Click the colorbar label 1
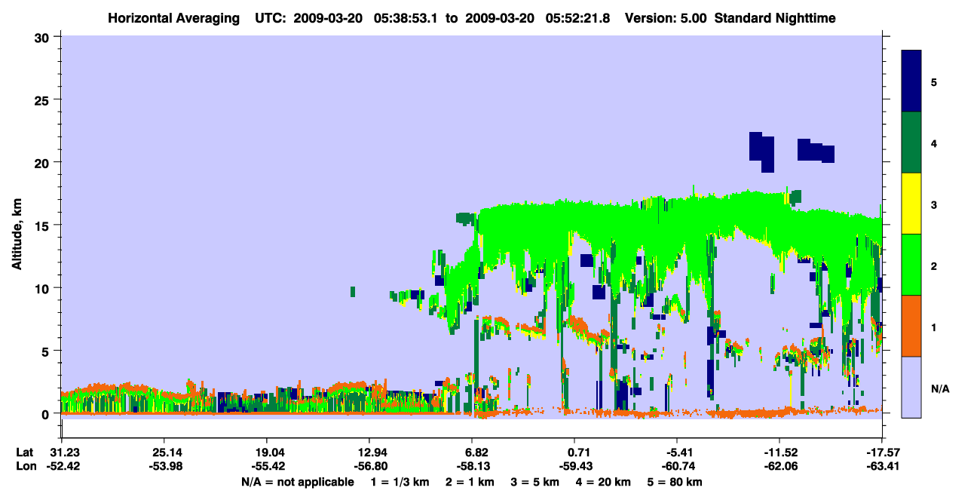This screenshot has height=503, width=980. tap(933, 327)
